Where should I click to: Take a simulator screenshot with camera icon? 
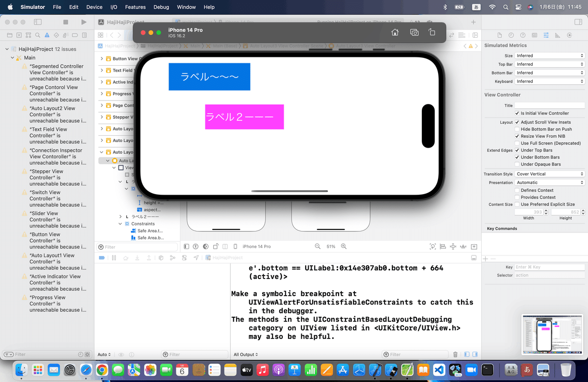415,32
